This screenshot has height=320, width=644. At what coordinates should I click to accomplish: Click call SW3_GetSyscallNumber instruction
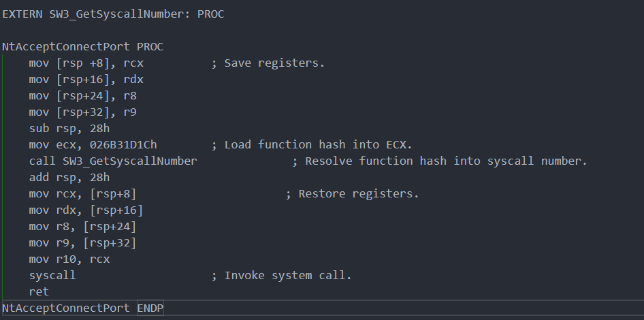(113, 161)
